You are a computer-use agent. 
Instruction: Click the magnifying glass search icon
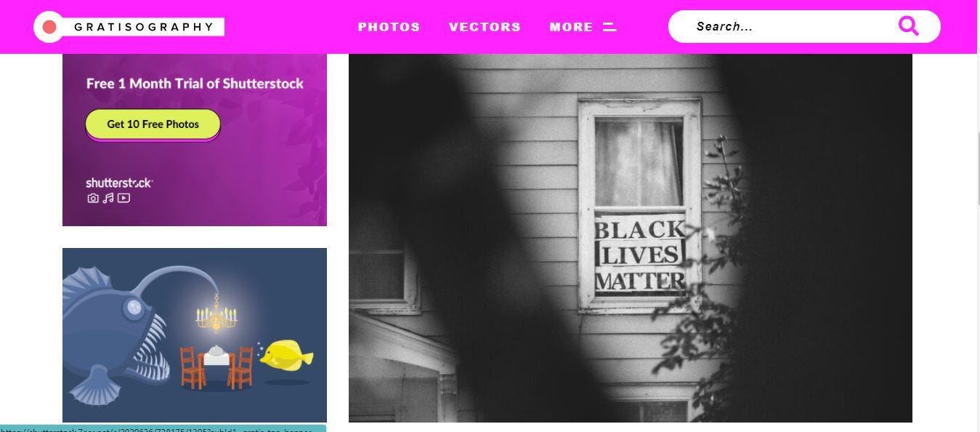point(909,26)
